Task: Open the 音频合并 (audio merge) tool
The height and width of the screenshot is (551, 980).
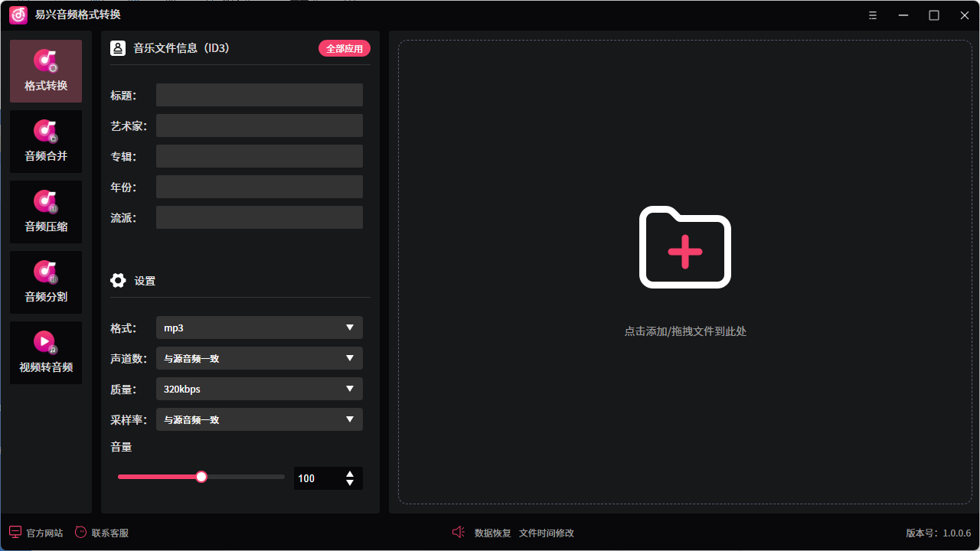Action: 45,141
